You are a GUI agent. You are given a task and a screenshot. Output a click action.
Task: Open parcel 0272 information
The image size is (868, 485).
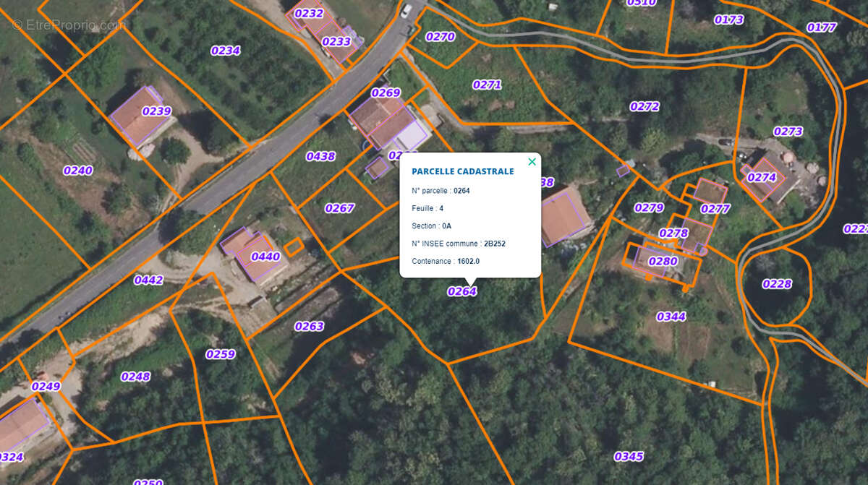644,106
